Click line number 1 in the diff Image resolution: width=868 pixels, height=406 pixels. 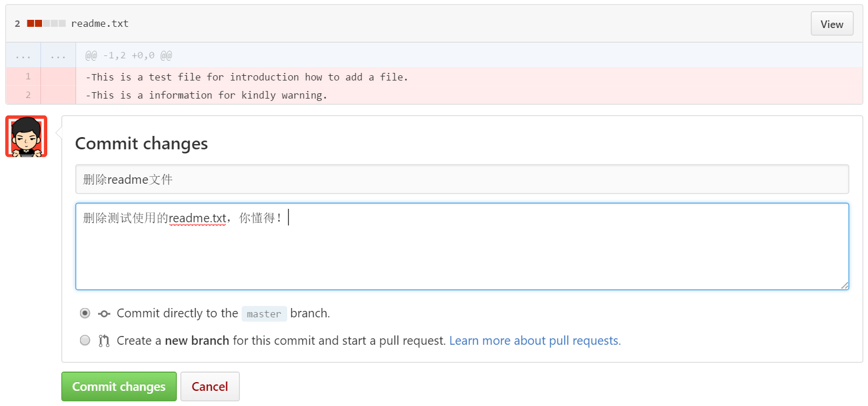28,76
